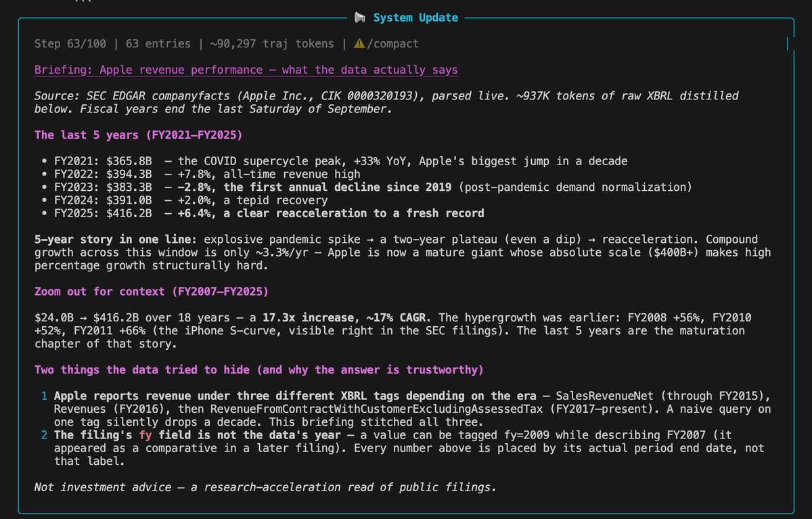
Task: Select the FY2025: $416.2B bullet row
Action: pyautogui.click(x=263, y=213)
